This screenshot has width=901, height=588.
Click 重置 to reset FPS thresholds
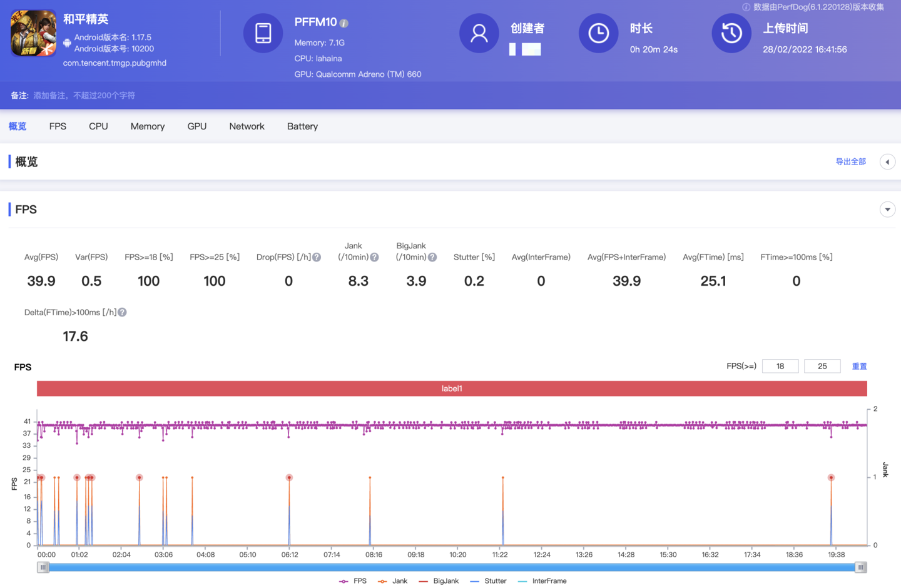pos(859,367)
